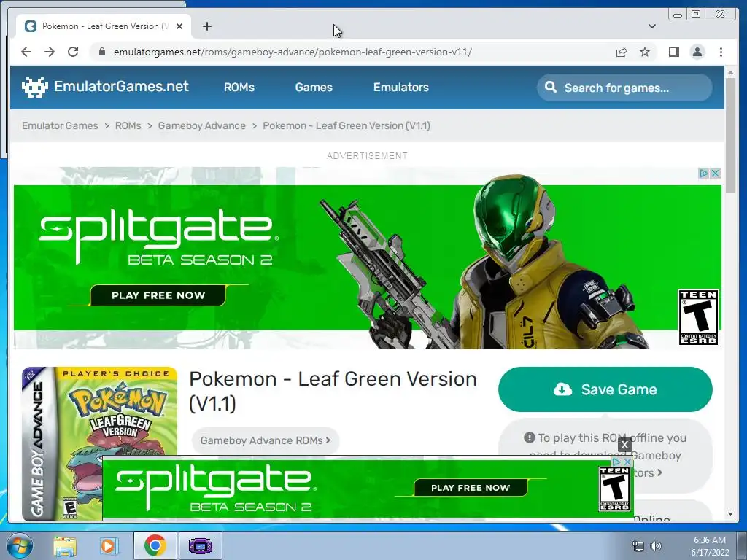Go back to the previous page
The image size is (747, 560).
pyautogui.click(x=26, y=52)
